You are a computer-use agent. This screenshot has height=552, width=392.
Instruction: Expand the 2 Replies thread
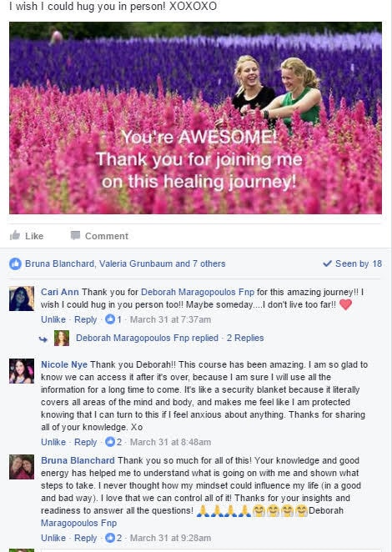point(245,338)
